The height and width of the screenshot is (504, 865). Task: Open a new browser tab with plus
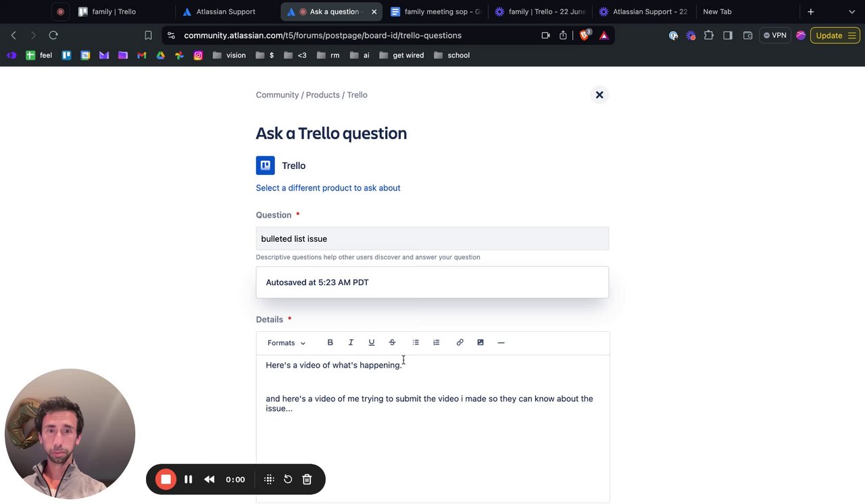click(811, 11)
